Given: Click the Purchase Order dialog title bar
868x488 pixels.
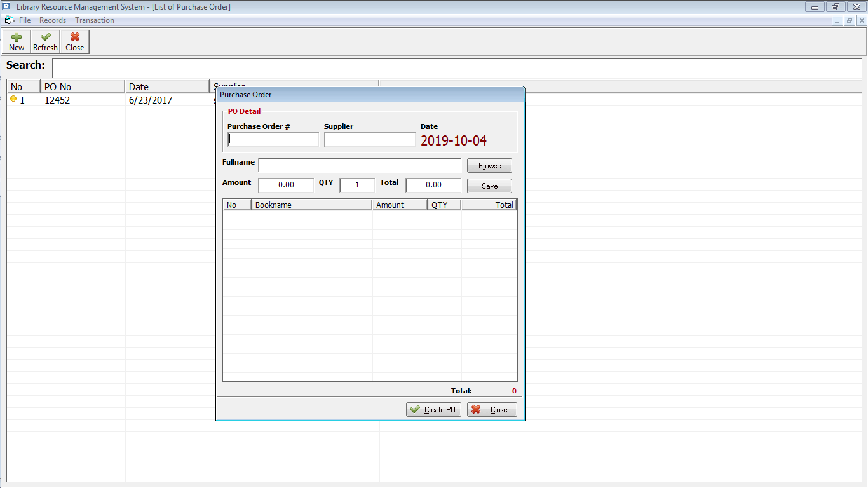Looking at the screenshot, I should click(370, 95).
